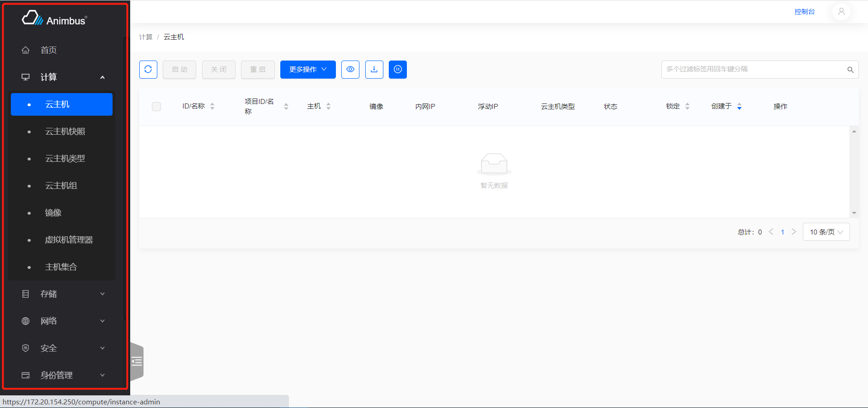Click the 重启 restart button
This screenshot has width=868, height=408.
pyautogui.click(x=258, y=69)
